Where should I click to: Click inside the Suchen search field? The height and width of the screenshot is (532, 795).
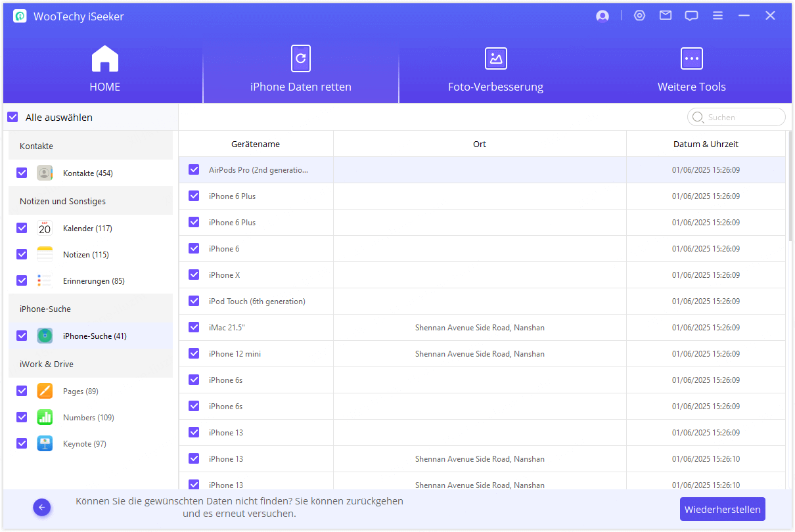click(736, 117)
